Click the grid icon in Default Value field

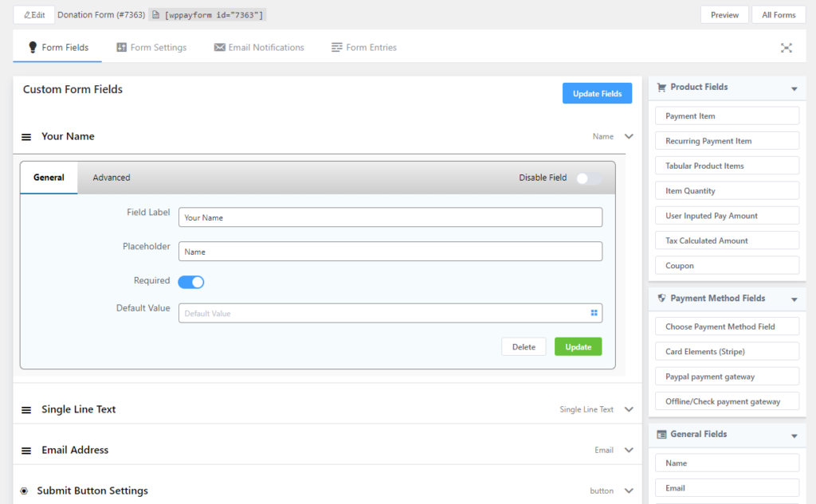coord(594,313)
